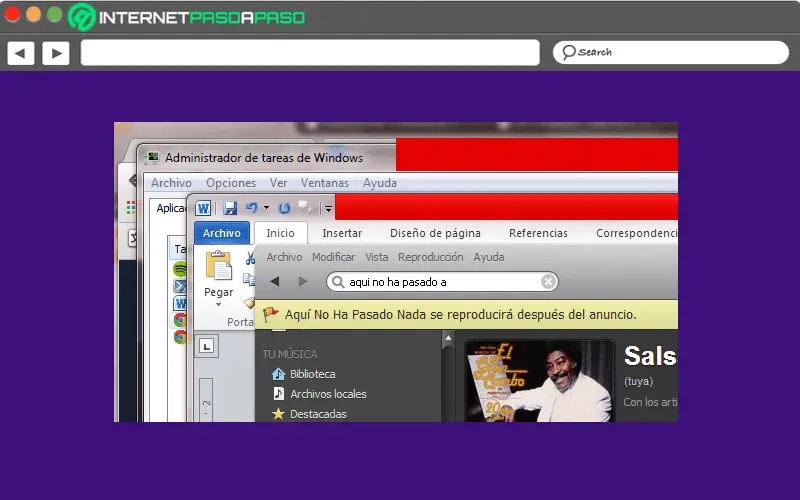This screenshot has width=800, height=500.
Task: Open Archivo menu in Task Manager window
Action: tap(171, 183)
